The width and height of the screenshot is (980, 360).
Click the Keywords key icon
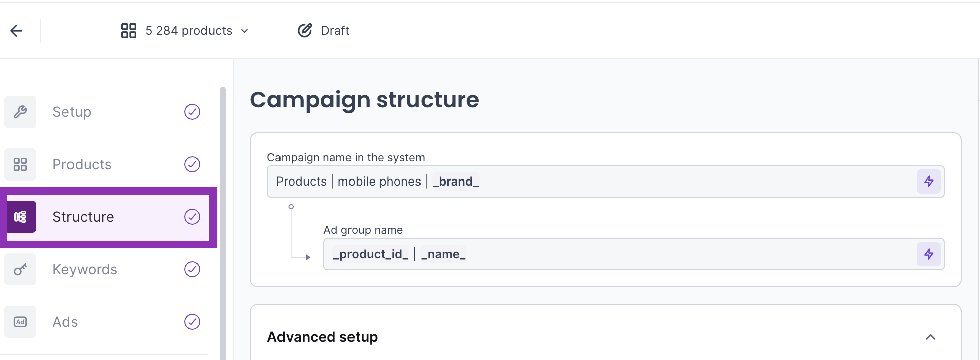[20, 269]
